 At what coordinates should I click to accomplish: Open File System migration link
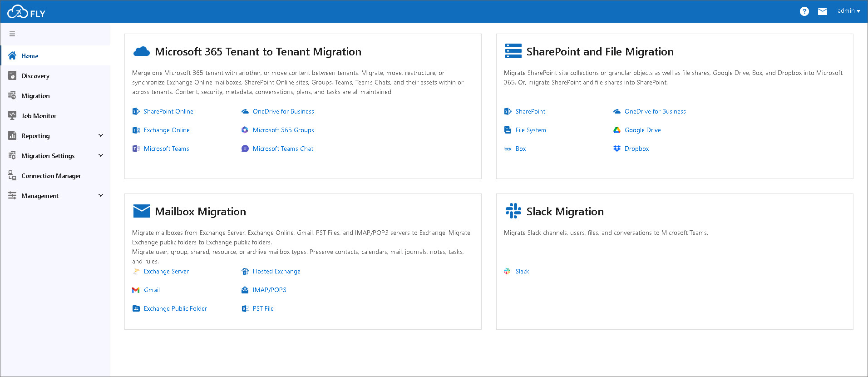(531, 130)
